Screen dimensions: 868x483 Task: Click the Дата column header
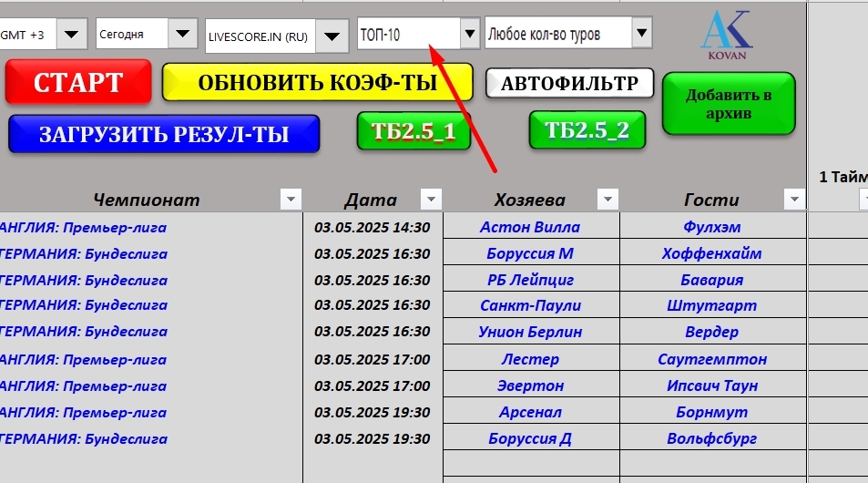(x=371, y=200)
